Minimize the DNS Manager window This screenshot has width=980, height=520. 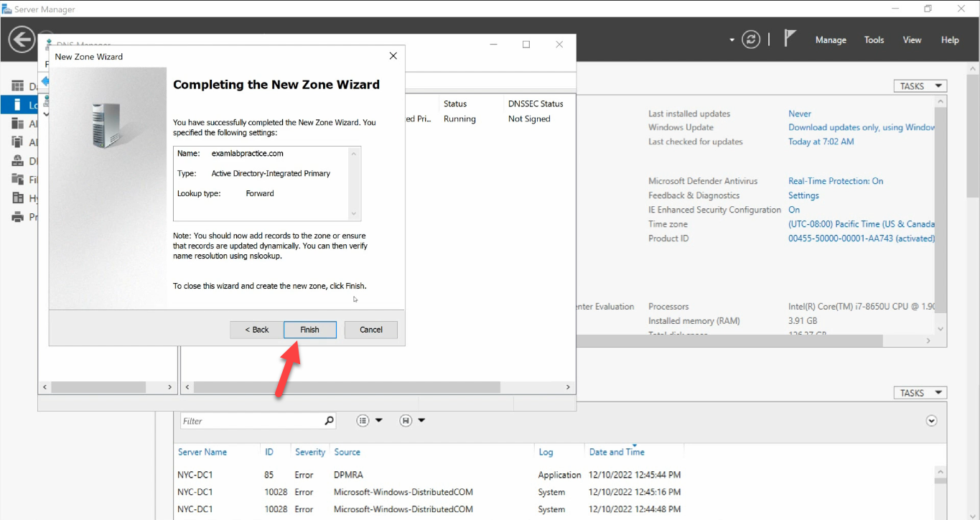pos(493,45)
